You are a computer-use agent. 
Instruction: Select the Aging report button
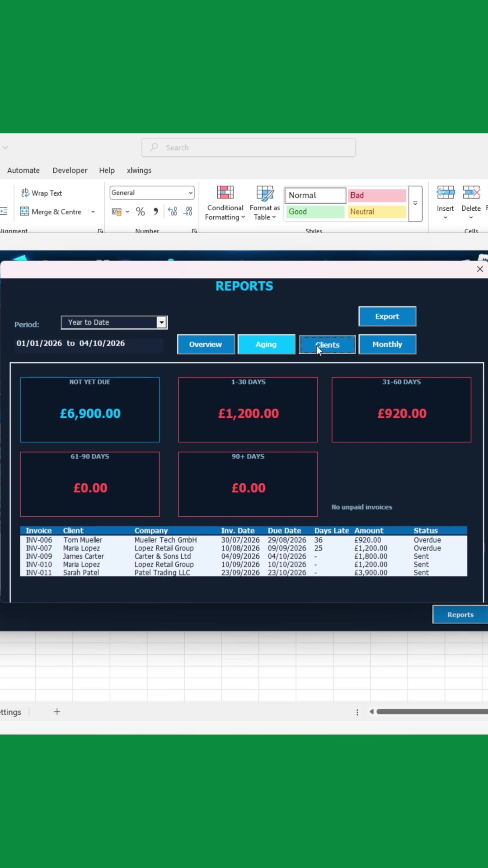coord(266,344)
